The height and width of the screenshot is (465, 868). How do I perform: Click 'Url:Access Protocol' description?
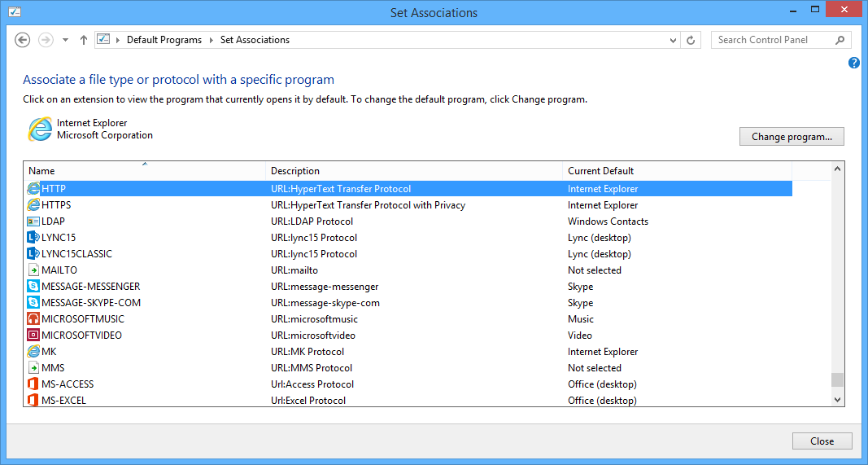coord(312,384)
